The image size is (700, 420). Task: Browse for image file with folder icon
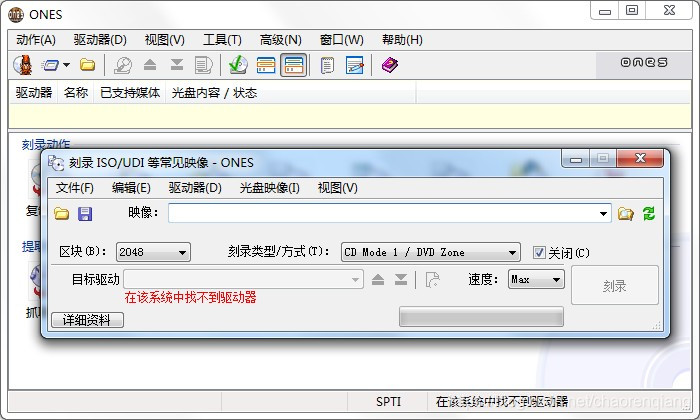click(x=625, y=214)
